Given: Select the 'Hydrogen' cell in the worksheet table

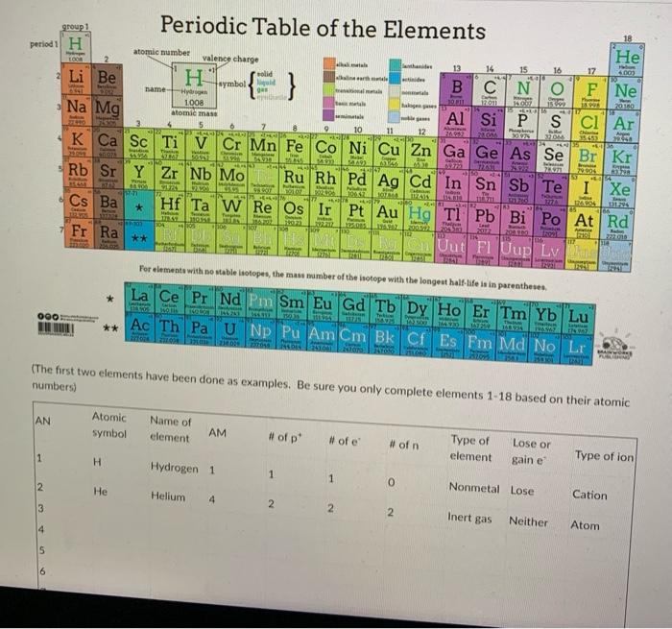Looking at the screenshot, I should point(175,467).
